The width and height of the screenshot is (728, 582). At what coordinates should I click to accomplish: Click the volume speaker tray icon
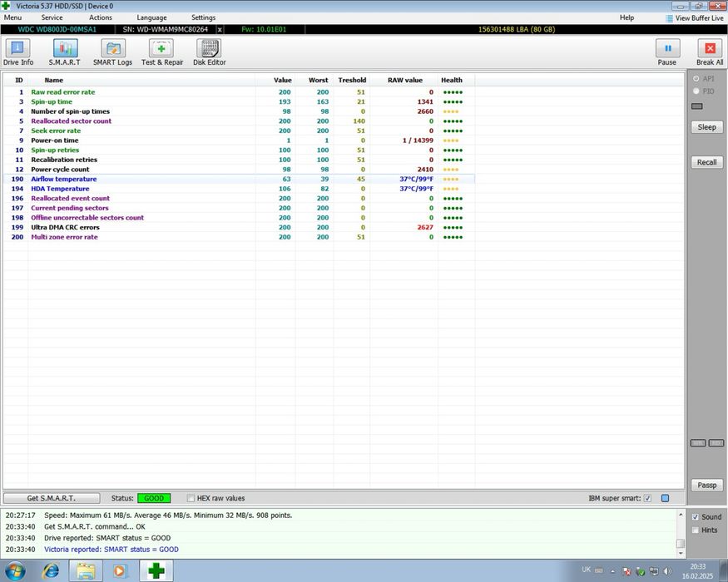[x=667, y=571]
